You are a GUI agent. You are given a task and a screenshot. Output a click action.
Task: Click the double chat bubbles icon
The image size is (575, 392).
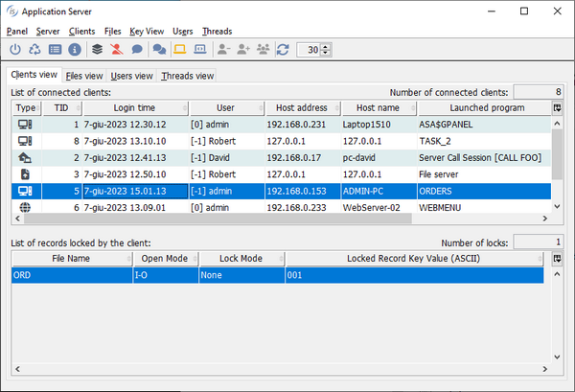pos(159,49)
